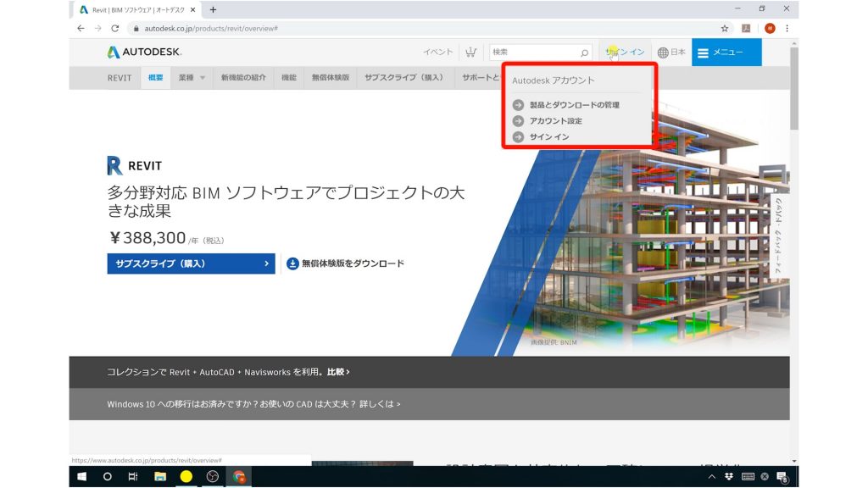Expand the 業種 dropdown
The image size is (868, 488).
[x=189, y=77]
